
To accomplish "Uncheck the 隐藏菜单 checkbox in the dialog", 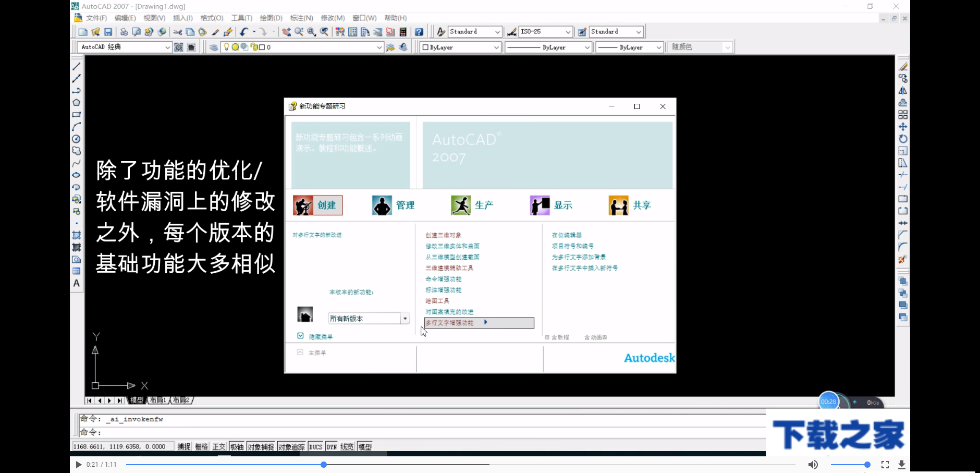I will point(300,336).
